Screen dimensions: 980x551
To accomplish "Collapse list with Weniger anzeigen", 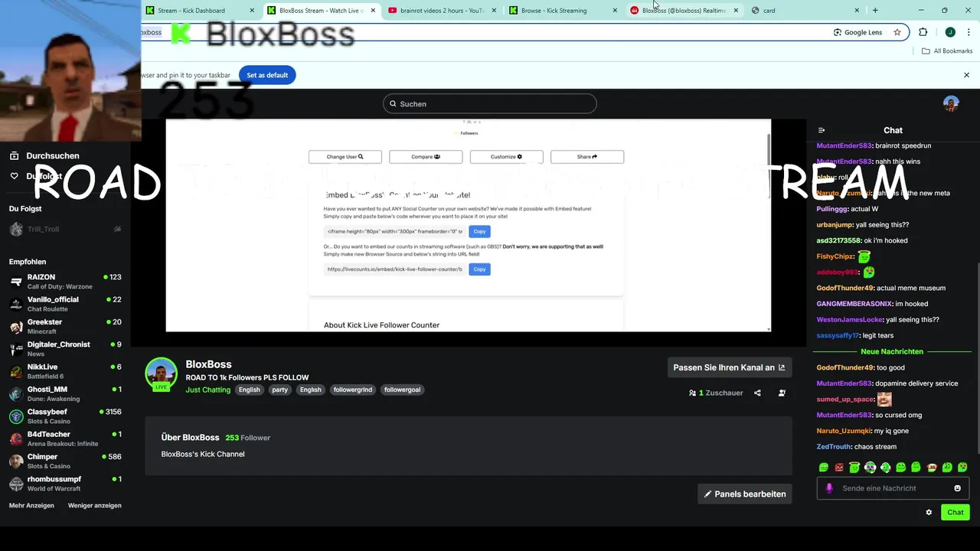I will pos(95,506).
